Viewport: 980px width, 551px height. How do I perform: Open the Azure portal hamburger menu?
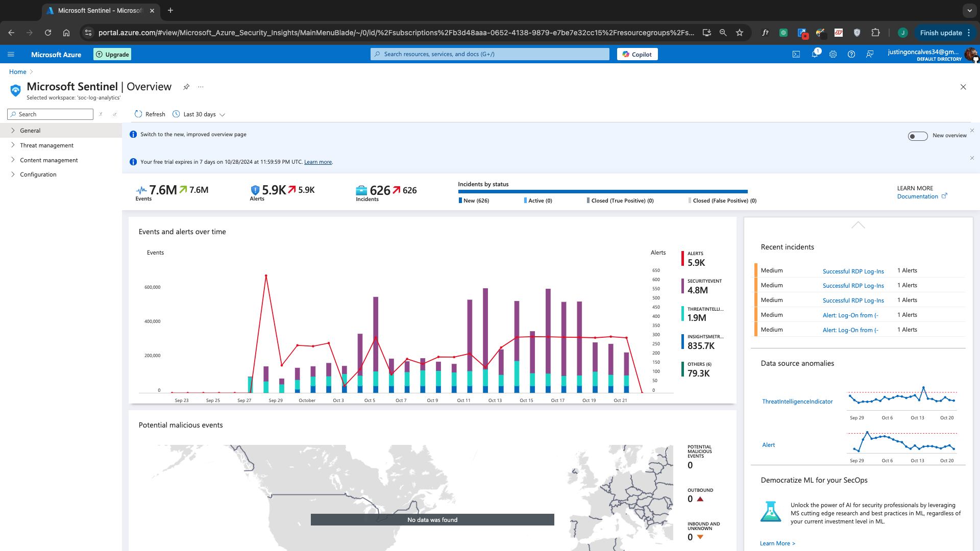pos(11,54)
